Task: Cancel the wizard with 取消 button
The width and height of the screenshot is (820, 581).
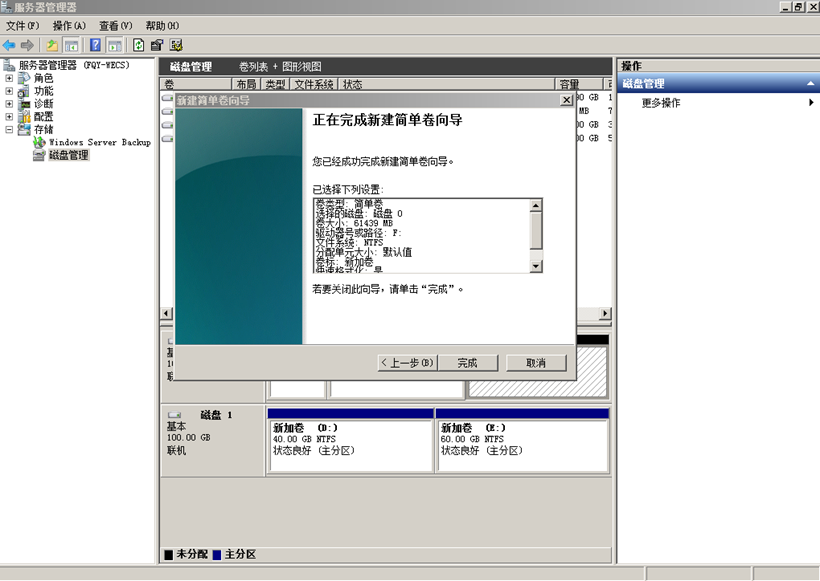Action: (536, 363)
